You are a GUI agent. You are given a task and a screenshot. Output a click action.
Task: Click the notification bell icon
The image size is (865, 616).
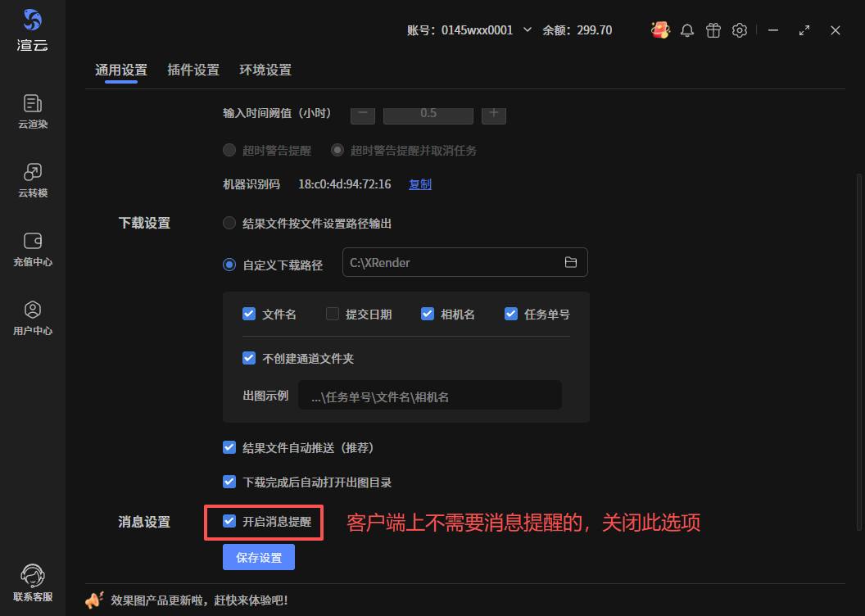pos(687,30)
